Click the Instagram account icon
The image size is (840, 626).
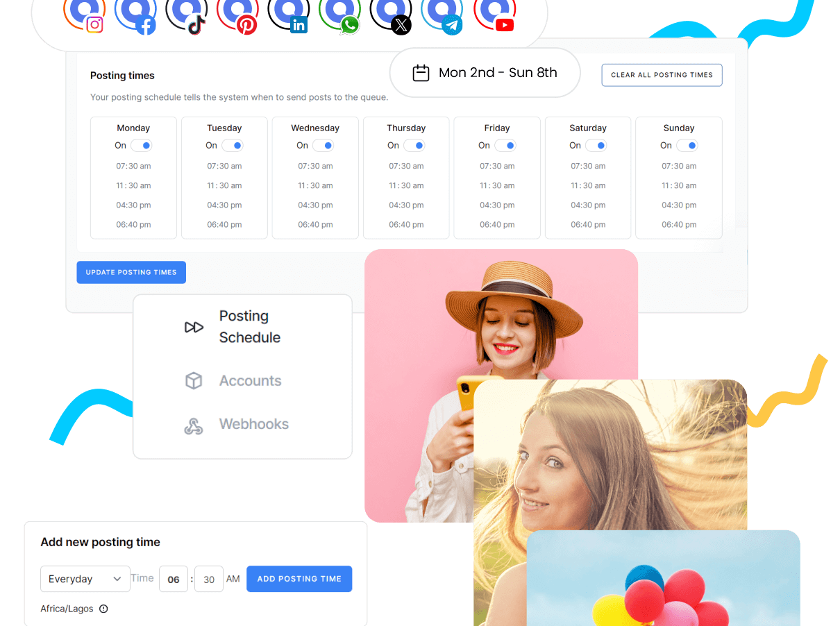[85, 14]
